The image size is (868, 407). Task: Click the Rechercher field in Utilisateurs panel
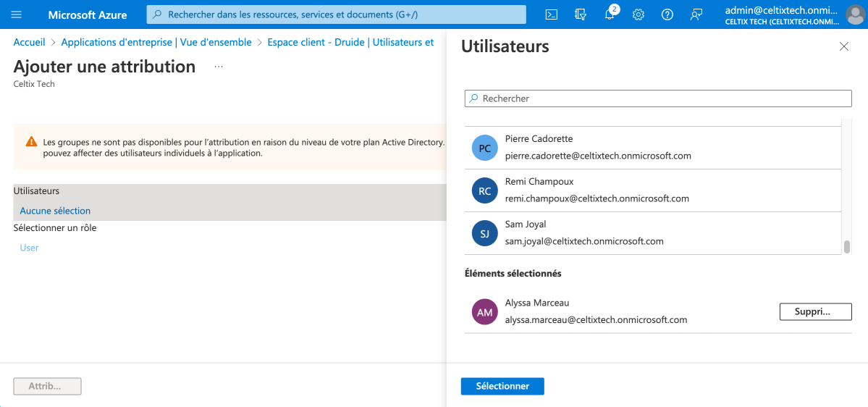point(657,98)
